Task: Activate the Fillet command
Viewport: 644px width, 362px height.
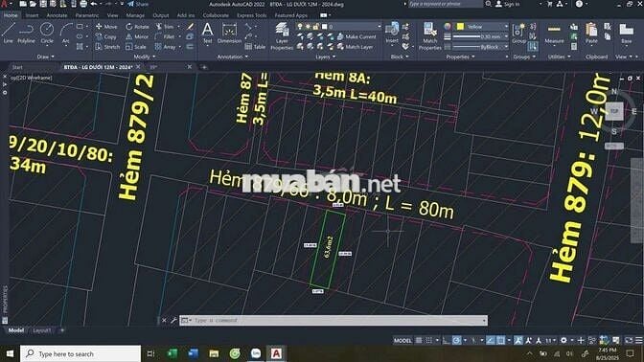Action: [165, 36]
